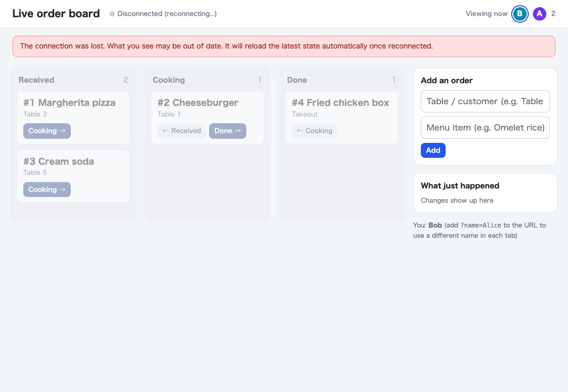Click the "Disconnected (reconnecting...)" status text
Screen dimensions: 568x392
(x=167, y=14)
